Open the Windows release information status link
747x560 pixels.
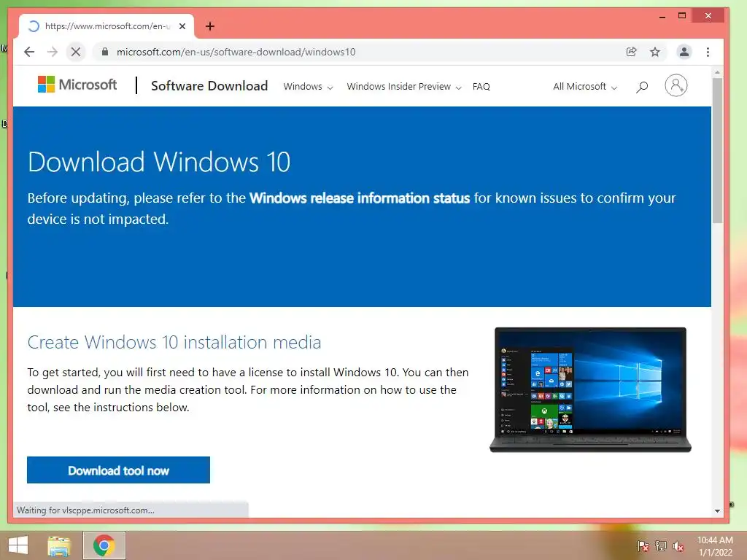click(360, 198)
